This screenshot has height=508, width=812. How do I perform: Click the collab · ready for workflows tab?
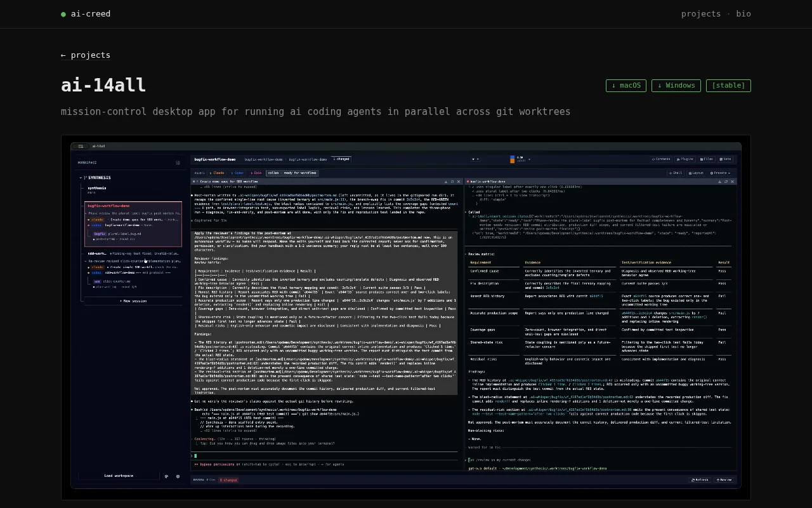292,173
